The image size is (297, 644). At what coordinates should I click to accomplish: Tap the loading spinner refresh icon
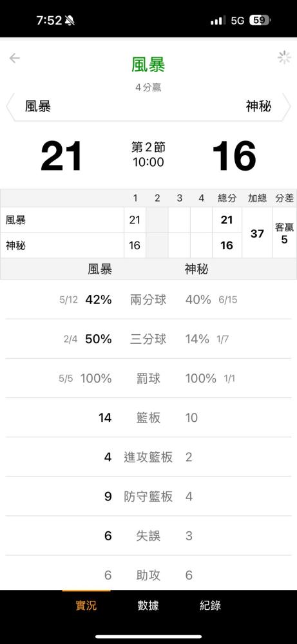[x=284, y=57]
